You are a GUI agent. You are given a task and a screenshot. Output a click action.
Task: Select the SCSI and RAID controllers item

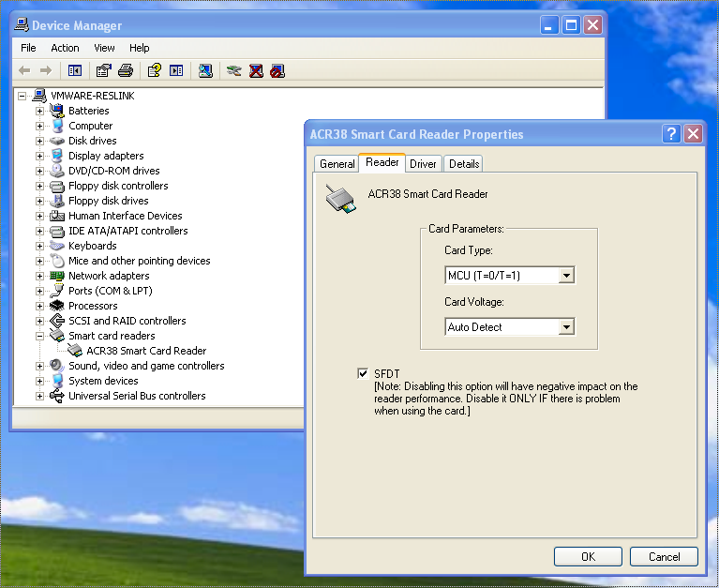(127, 321)
